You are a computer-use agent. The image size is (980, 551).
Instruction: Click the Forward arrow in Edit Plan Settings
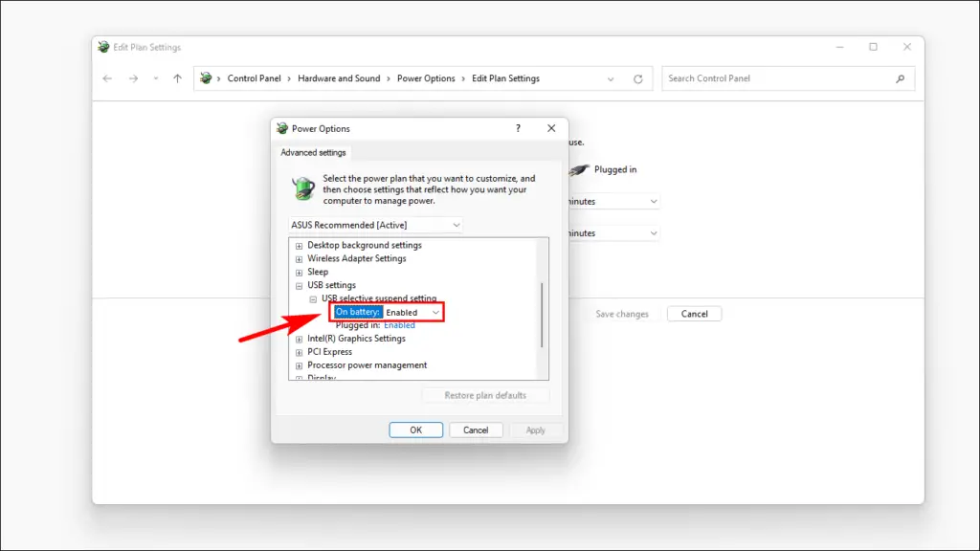coord(133,78)
